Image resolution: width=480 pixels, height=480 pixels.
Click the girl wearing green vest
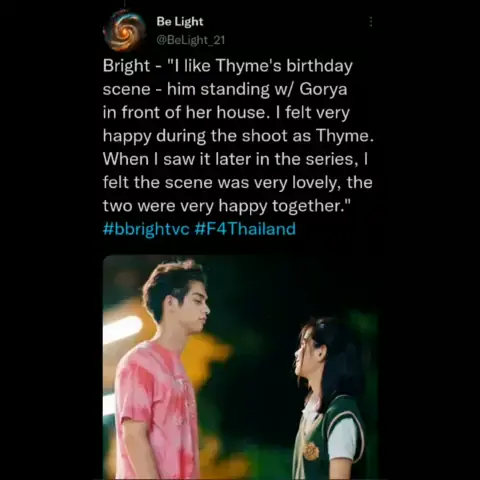click(328, 400)
